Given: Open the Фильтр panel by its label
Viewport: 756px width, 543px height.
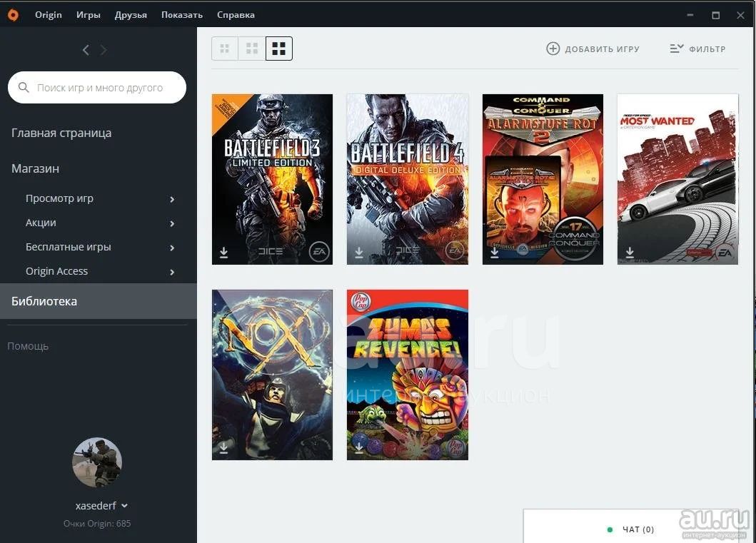Looking at the screenshot, I should click(x=707, y=49).
